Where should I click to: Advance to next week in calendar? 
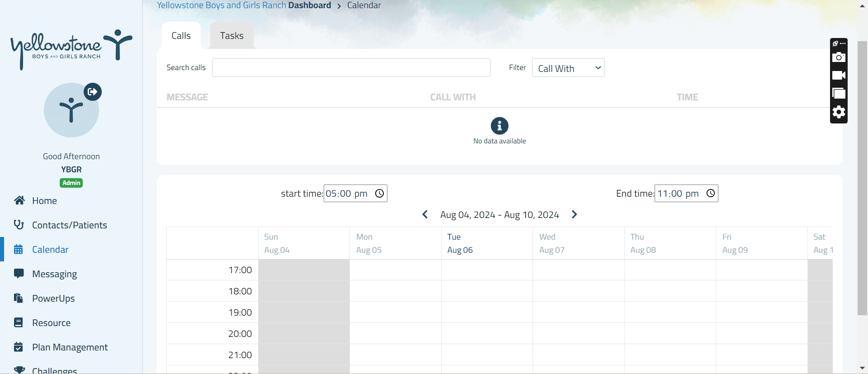(574, 214)
